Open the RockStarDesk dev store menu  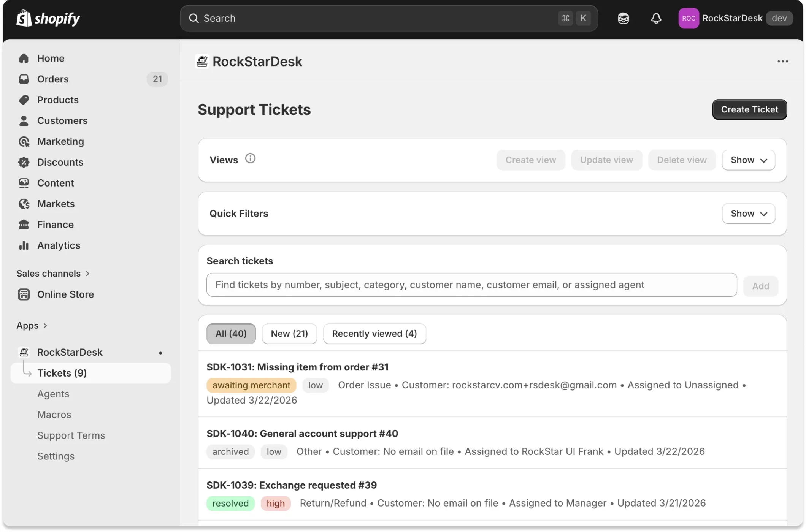[x=735, y=18]
